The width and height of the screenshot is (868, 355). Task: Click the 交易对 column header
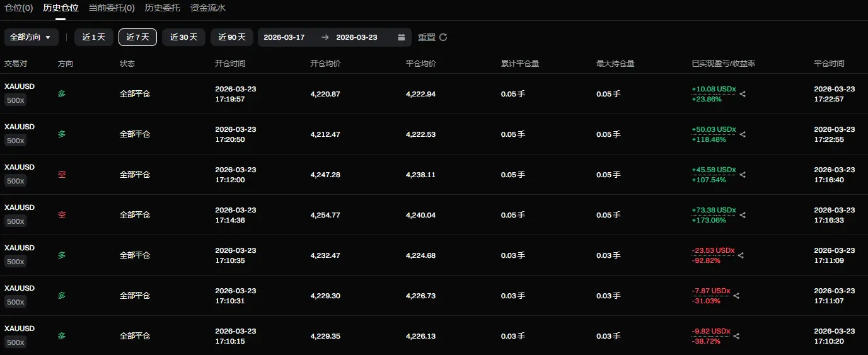16,64
